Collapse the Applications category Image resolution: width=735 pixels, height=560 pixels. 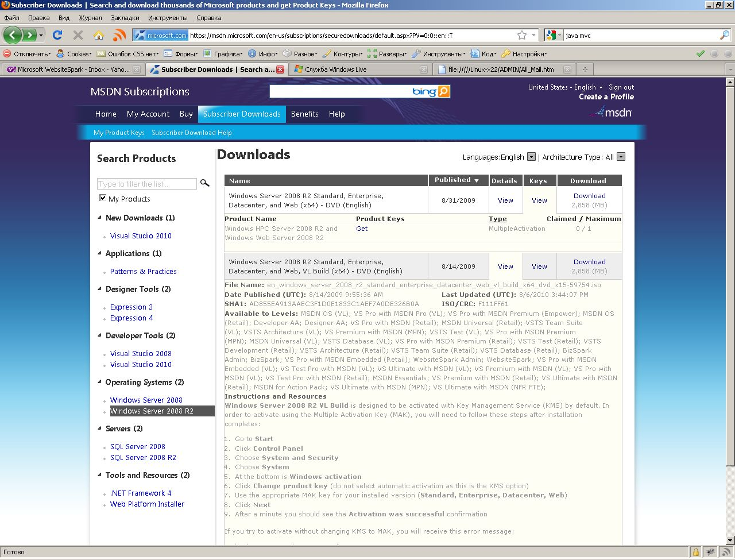coord(100,253)
